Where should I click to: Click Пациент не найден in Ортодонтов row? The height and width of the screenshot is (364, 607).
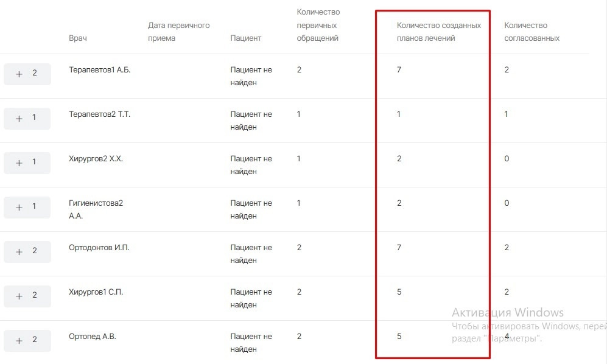click(251, 254)
